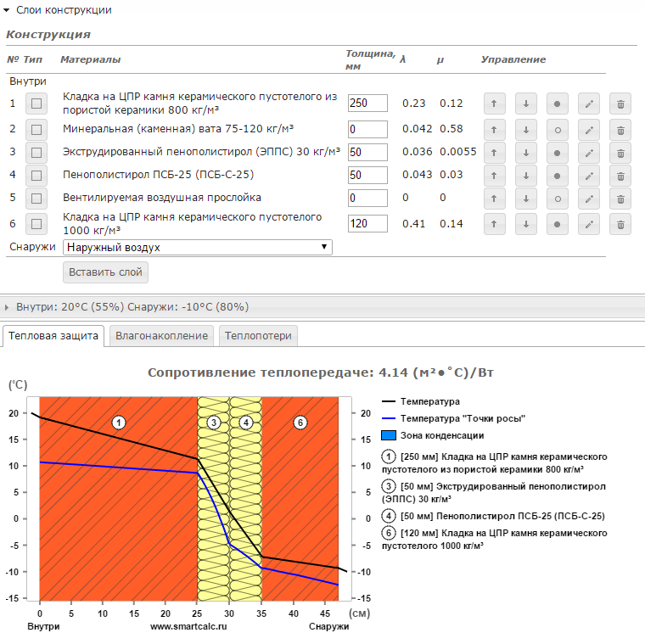
Task: Edit layer 1 material with pencil icon
Action: 589,104
